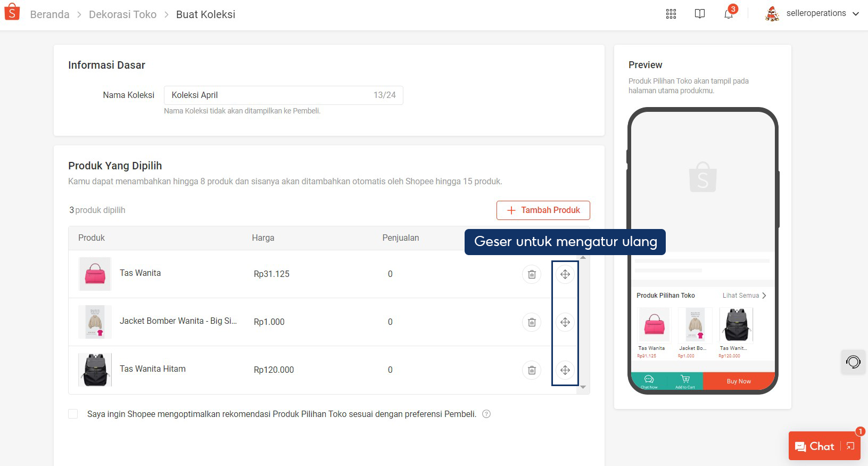Click the reorder handle for Tas Wanita Hitam
The width and height of the screenshot is (868, 466).
565,370
